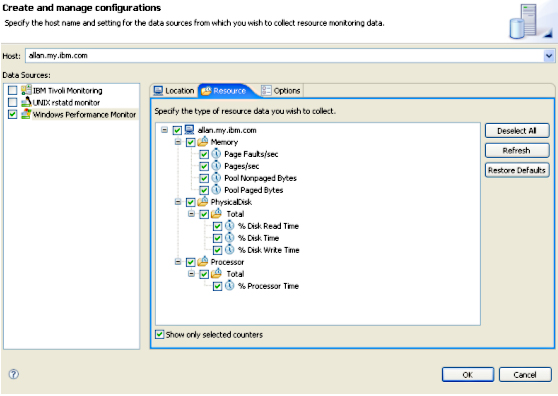Uncheck the allan.my.ibm.com root node checkbox
558x396 pixels.
click(177, 130)
